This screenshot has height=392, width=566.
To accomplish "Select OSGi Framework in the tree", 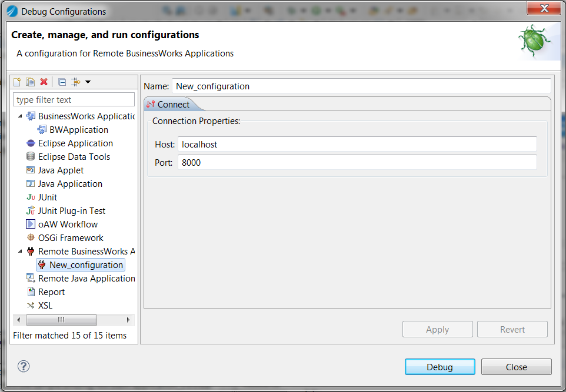I will click(x=71, y=237).
